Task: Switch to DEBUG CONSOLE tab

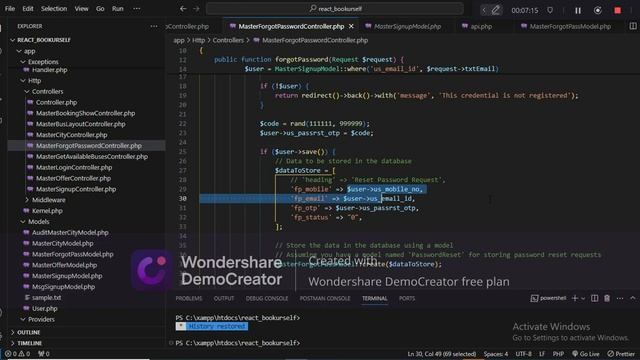Action: 267,298
